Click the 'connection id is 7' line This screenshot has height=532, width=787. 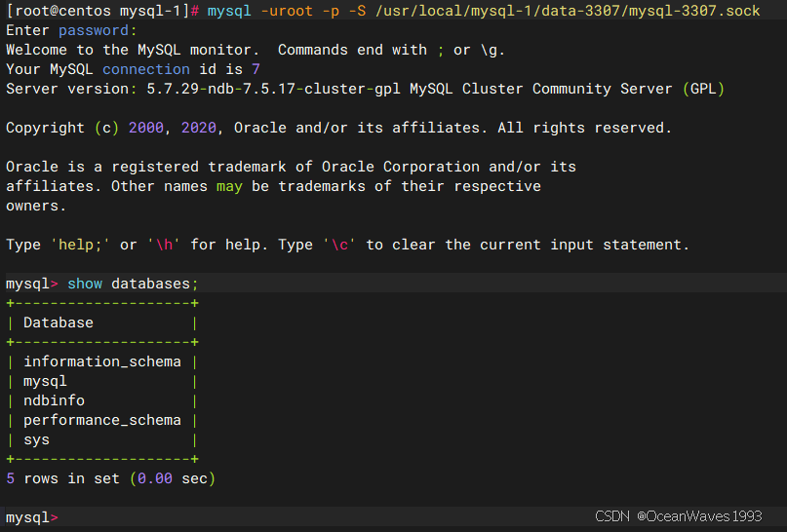133,69
